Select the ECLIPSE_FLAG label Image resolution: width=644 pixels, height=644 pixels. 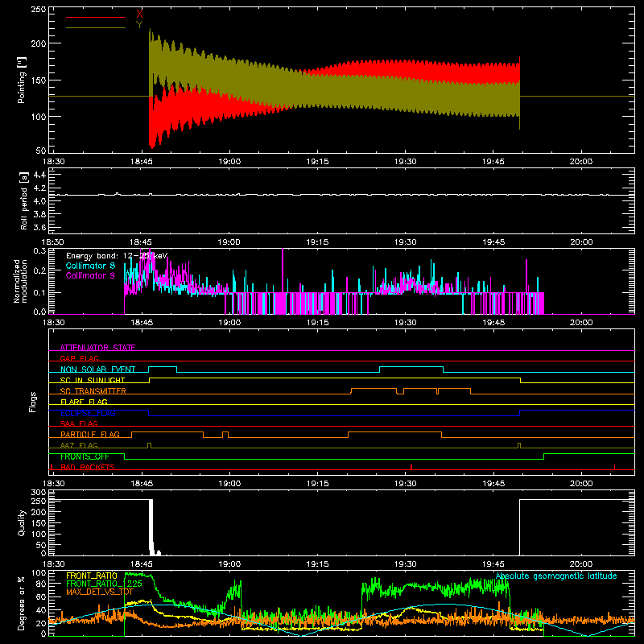point(88,413)
